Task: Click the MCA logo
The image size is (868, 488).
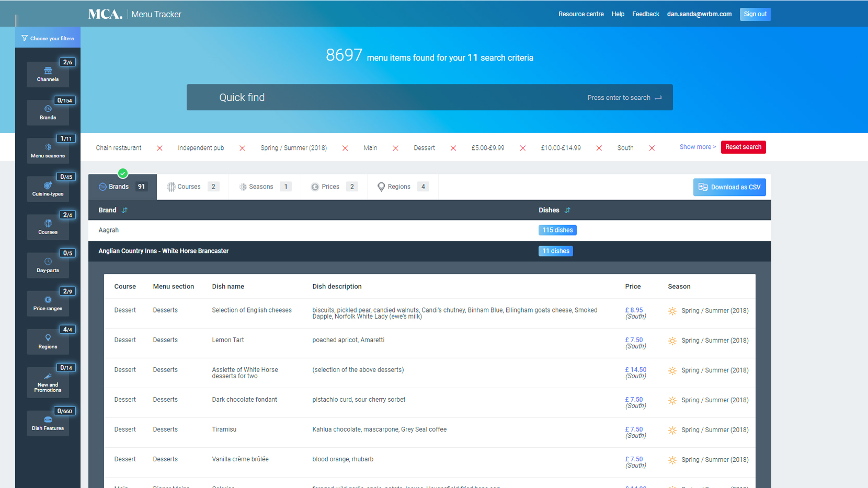Action: point(105,14)
